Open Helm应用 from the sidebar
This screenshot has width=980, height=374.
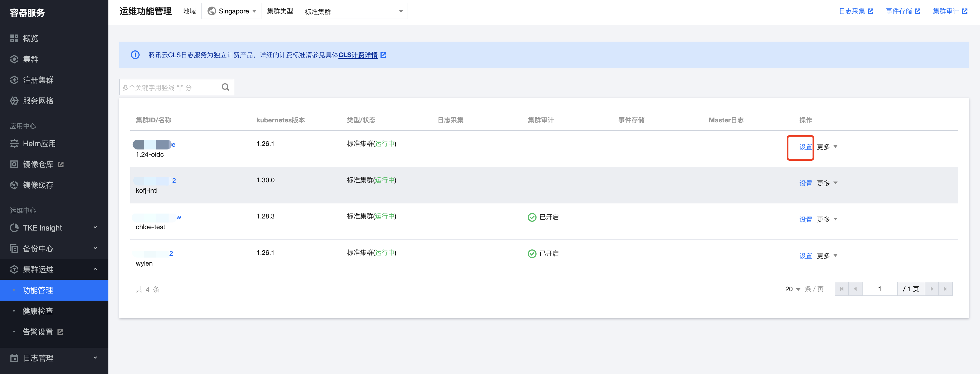39,143
